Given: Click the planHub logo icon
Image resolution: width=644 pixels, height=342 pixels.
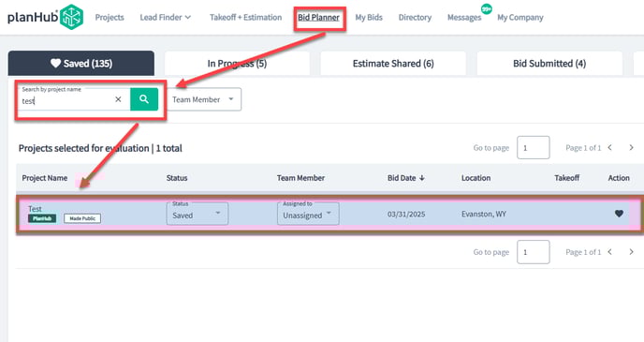Looking at the screenshot, I should pyautogui.click(x=72, y=17).
